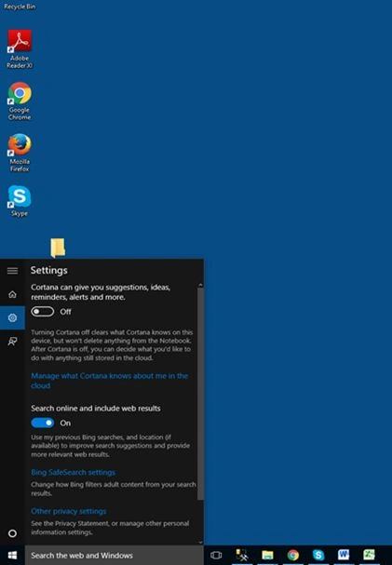Select the Settings gear in sidebar
Image resolution: width=392 pixels, height=565 pixels.
tap(12, 317)
